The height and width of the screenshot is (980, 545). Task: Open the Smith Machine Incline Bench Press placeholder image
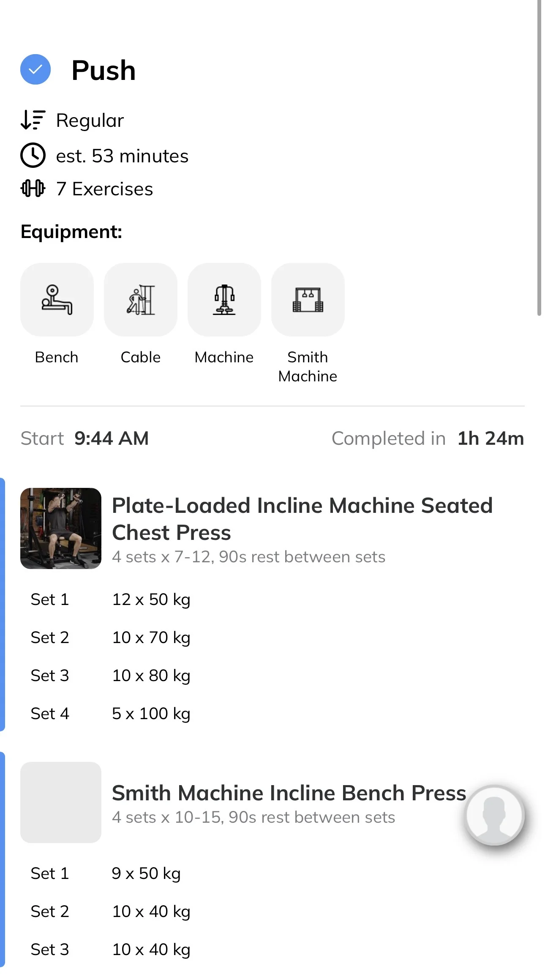point(61,802)
